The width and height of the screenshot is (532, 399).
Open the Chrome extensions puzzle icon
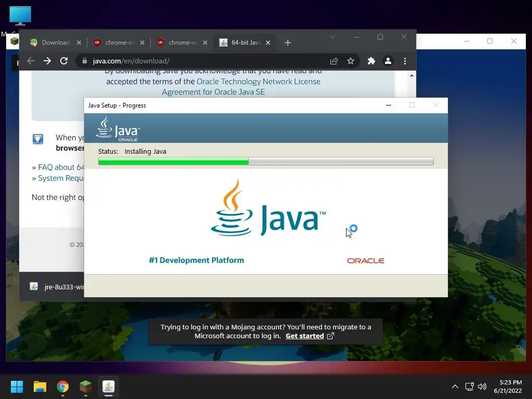point(371,61)
